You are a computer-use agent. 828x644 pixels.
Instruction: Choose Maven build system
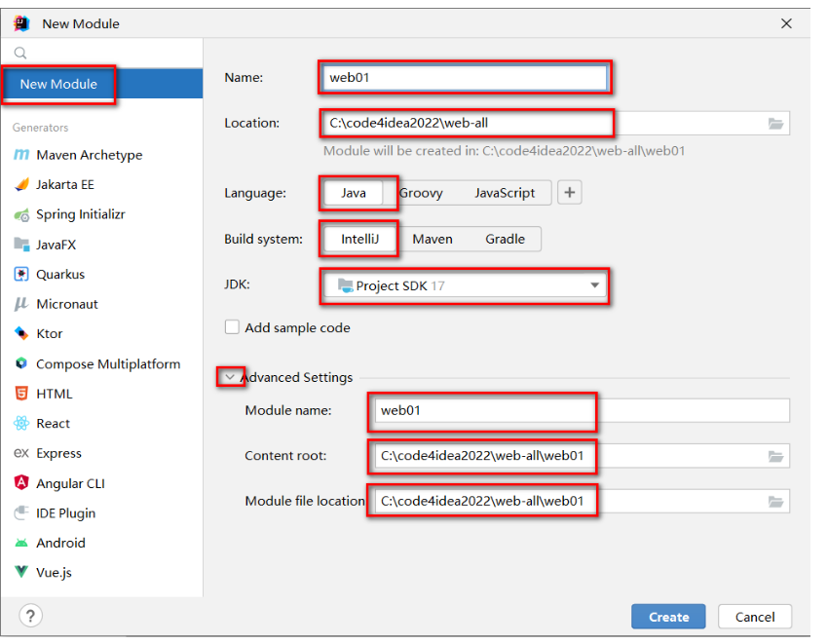coord(433,239)
